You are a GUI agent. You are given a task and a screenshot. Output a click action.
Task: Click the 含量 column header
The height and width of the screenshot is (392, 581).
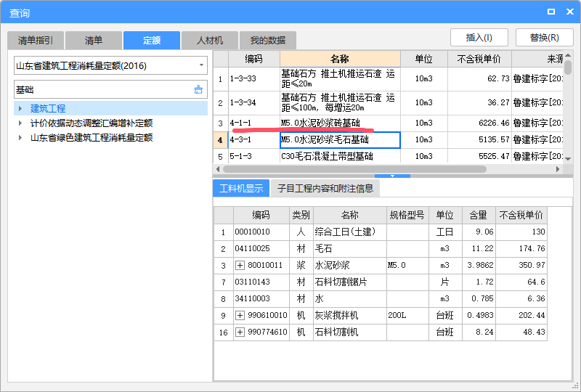click(479, 216)
